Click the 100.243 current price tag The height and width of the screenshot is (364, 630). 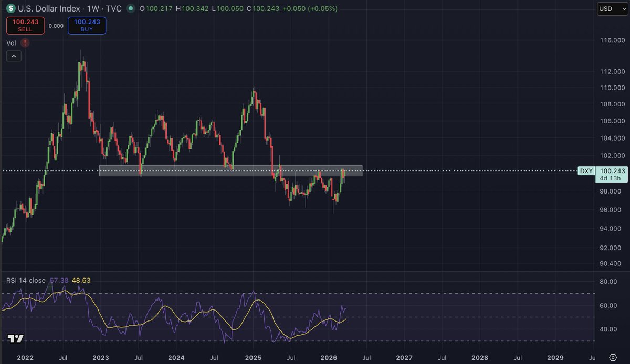[612, 171]
